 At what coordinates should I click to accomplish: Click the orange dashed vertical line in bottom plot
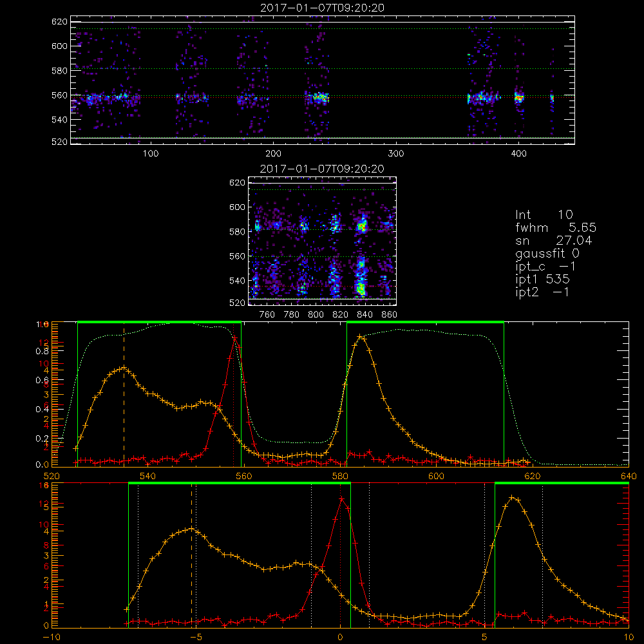pyautogui.click(x=191, y=555)
